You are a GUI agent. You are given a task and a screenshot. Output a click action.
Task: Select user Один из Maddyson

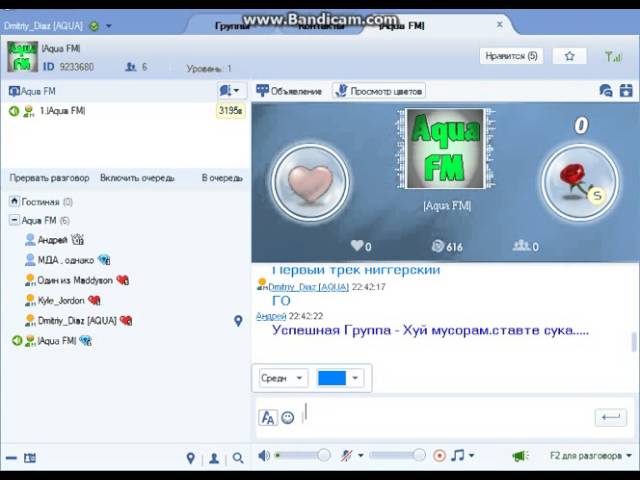coord(75,280)
